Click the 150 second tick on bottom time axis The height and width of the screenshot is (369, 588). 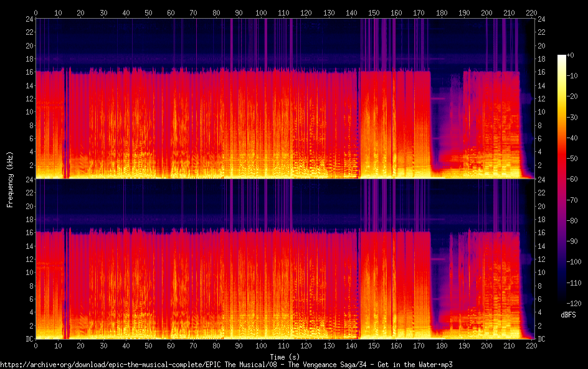(x=374, y=345)
